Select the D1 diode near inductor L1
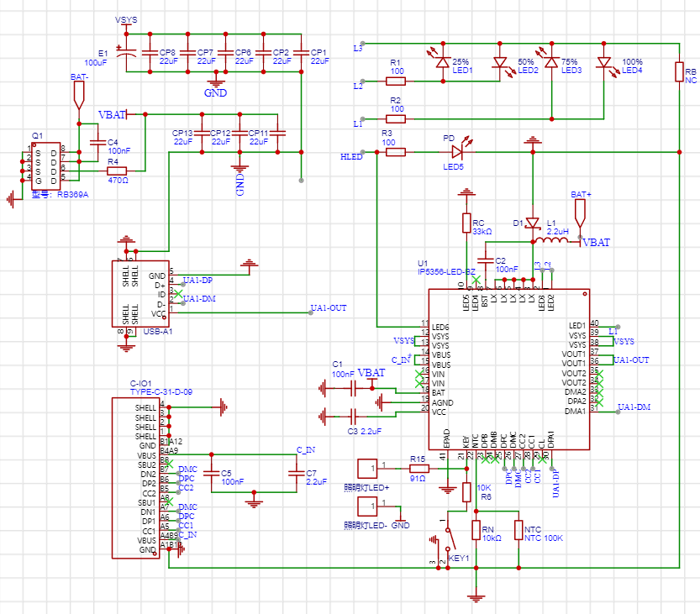700x614 pixels. pyautogui.click(x=531, y=223)
